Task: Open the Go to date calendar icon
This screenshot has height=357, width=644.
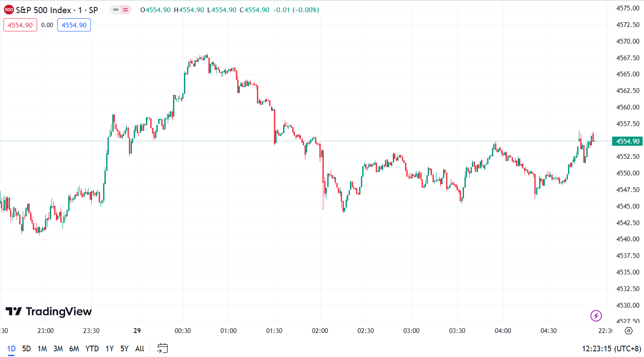Action: pos(163,348)
